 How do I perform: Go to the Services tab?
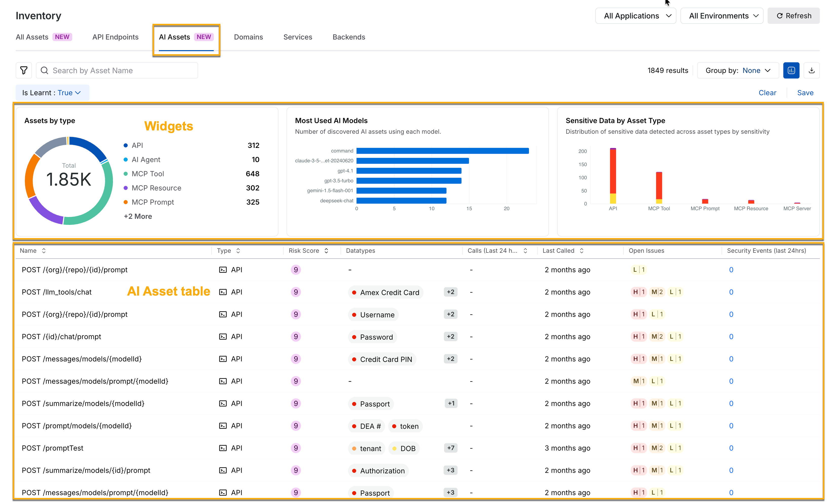click(x=297, y=37)
